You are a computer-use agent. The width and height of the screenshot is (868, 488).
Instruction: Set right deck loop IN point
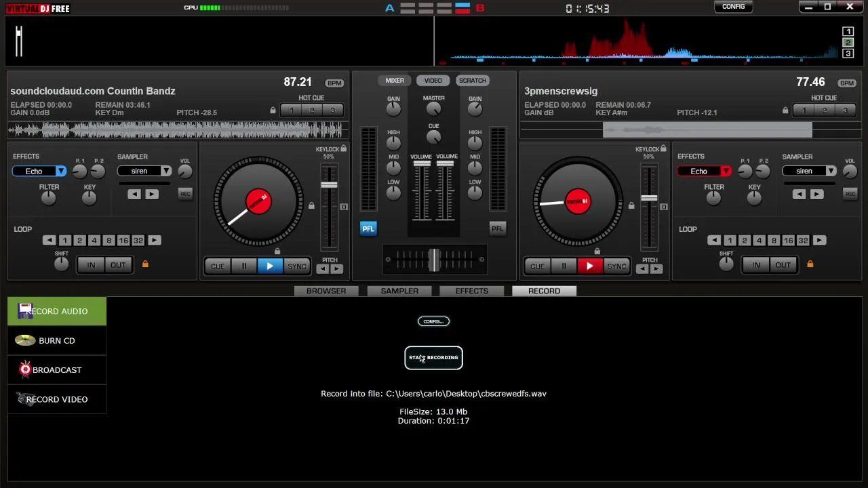pos(755,265)
